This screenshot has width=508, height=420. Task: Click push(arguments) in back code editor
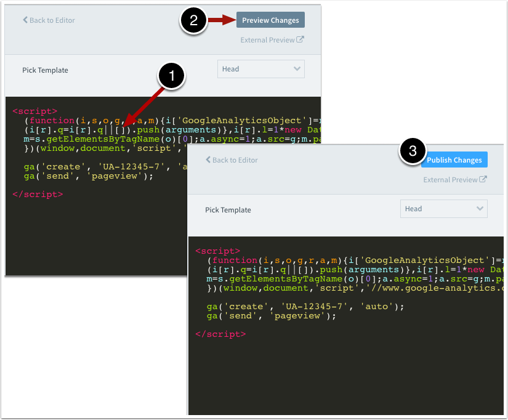click(x=179, y=130)
